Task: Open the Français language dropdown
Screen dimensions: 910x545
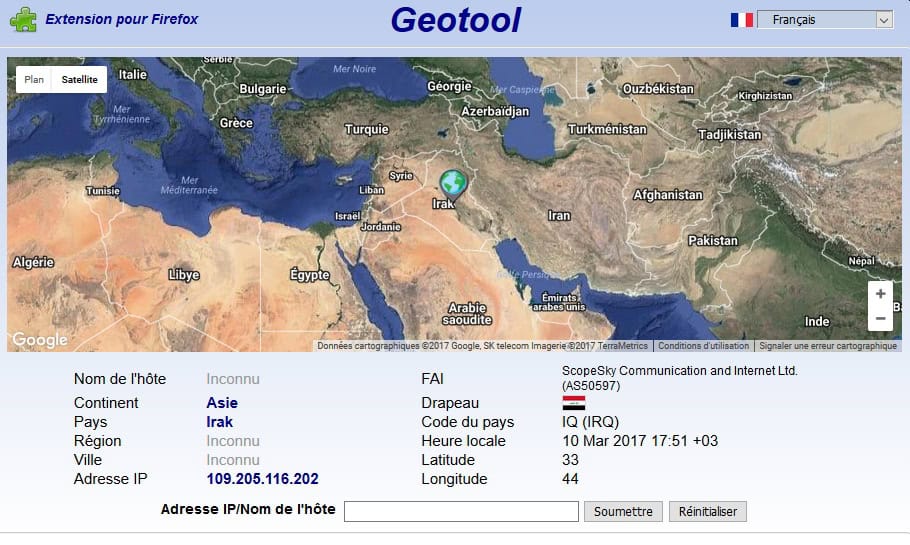Action: [x=825, y=20]
